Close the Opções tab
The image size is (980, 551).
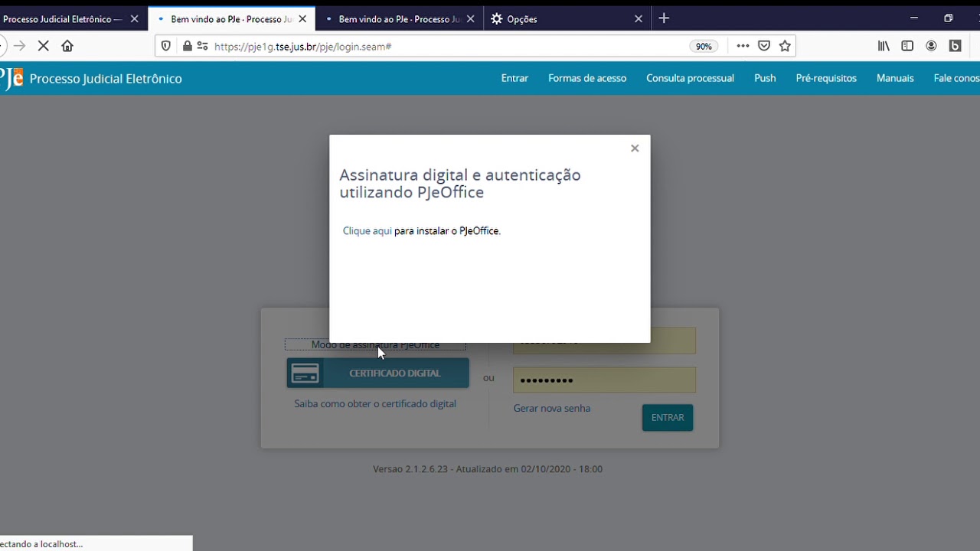[x=639, y=19]
